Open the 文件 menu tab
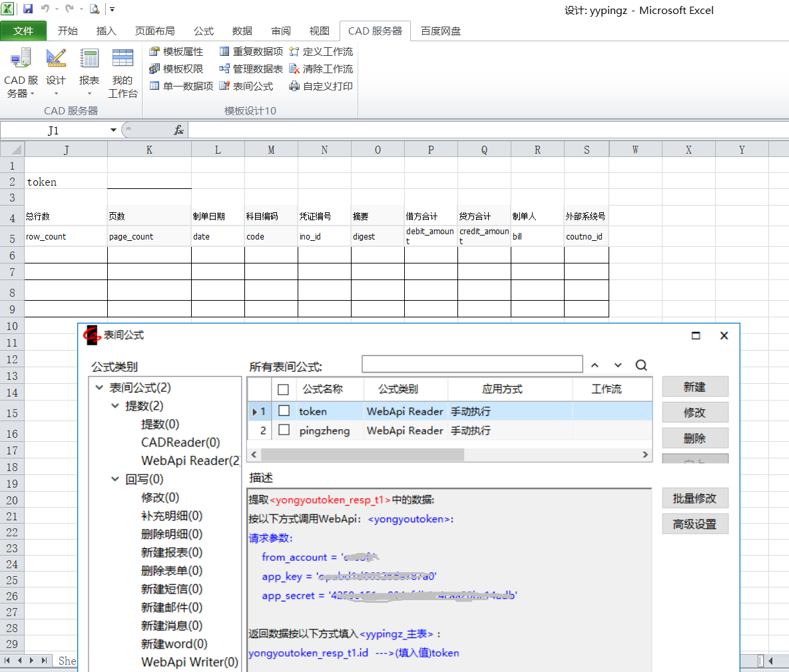 [x=23, y=31]
